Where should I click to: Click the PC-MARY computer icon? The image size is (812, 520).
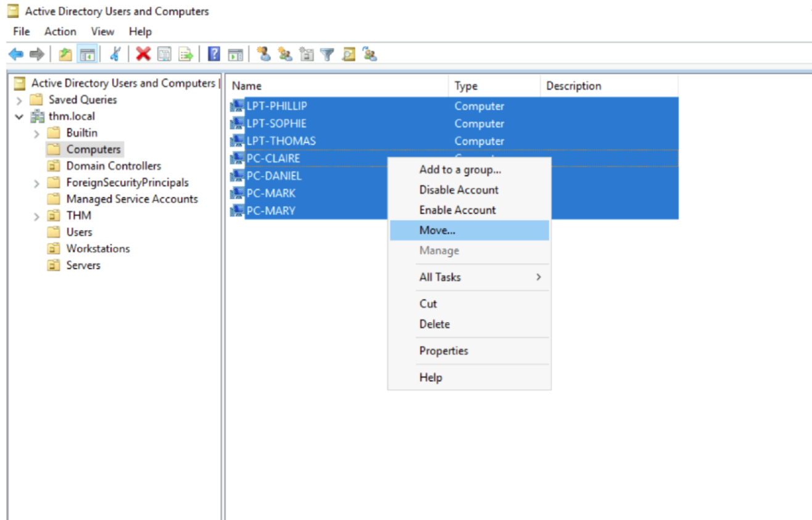click(x=237, y=211)
